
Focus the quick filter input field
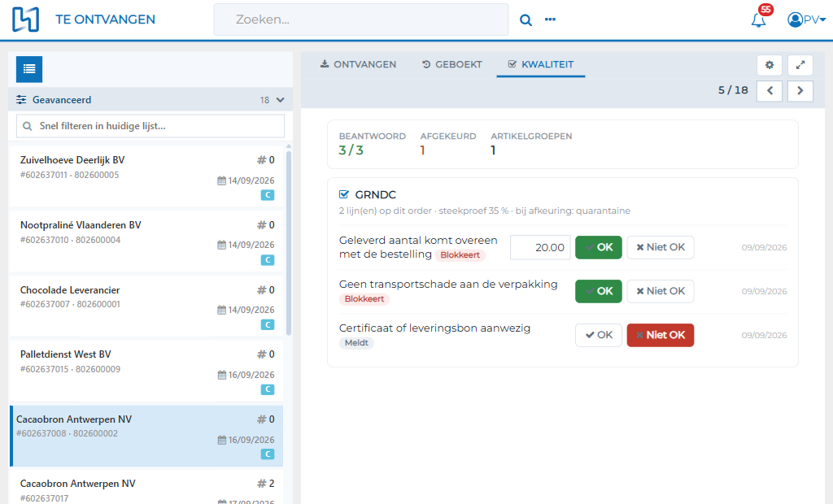pos(150,126)
